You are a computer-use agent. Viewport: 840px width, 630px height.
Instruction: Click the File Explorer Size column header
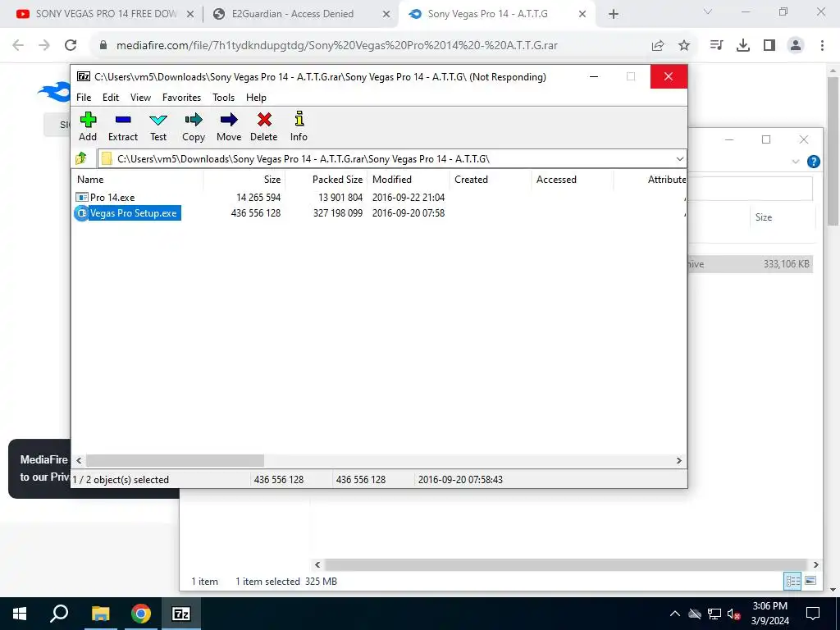pyautogui.click(x=764, y=217)
